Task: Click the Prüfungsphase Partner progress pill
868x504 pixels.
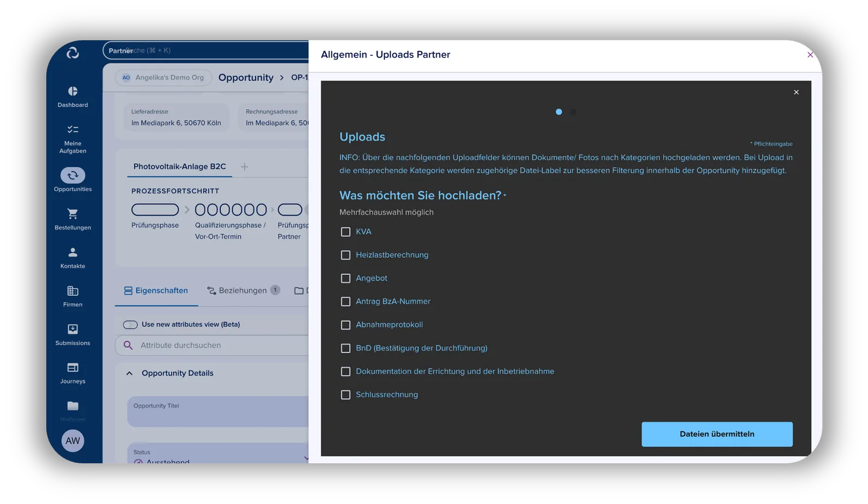Action: coord(290,209)
